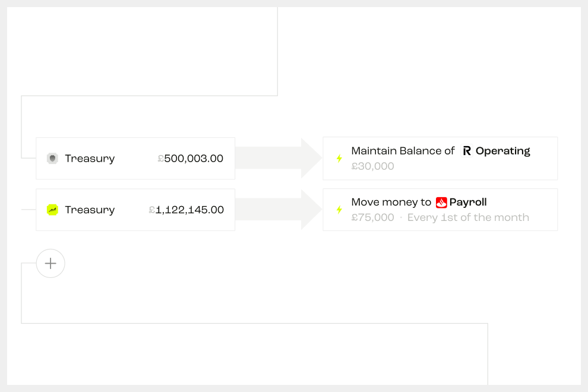Select the Treasury £1,122,145.00 account card
This screenshot has width=588, height=392.
pyautogui.click(x=135, y=210)
